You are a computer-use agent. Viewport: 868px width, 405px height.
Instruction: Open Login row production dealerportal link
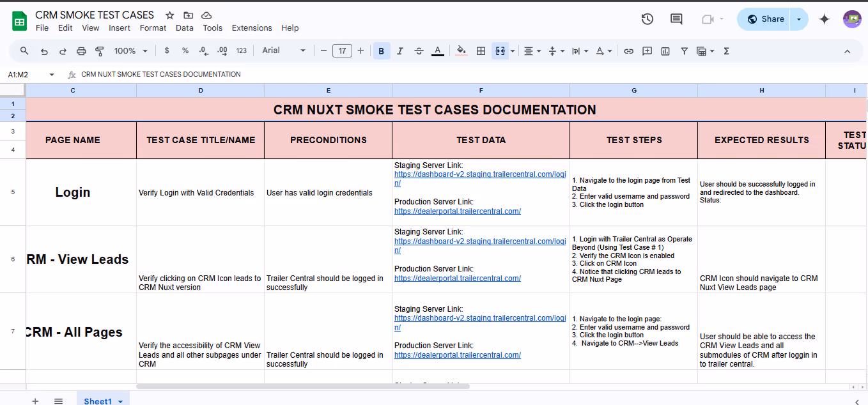point(458,211)
